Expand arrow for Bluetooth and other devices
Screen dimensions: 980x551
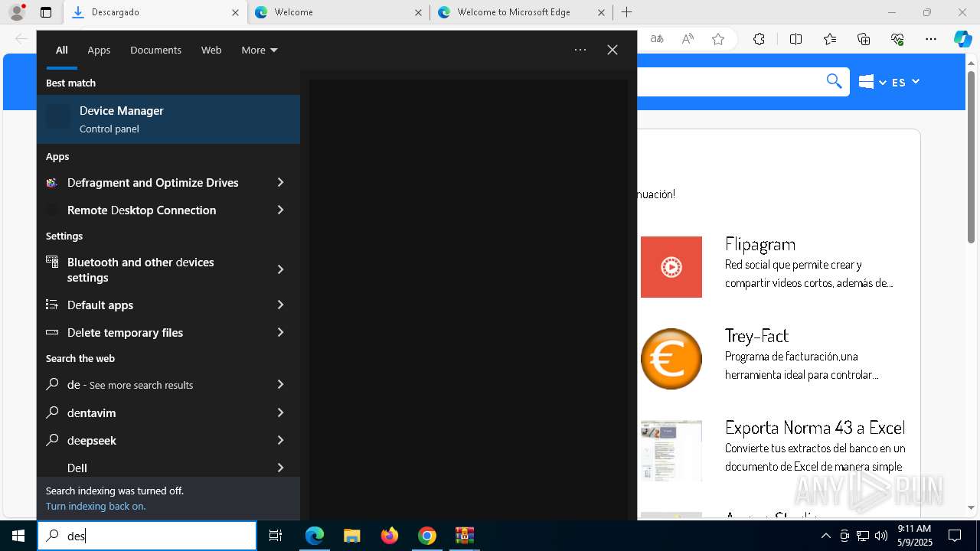[x=280, y=269]
